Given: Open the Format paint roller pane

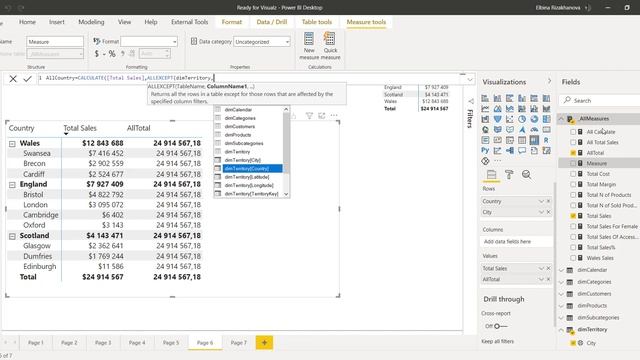Looking at the screenshot, I should [509, 175].
